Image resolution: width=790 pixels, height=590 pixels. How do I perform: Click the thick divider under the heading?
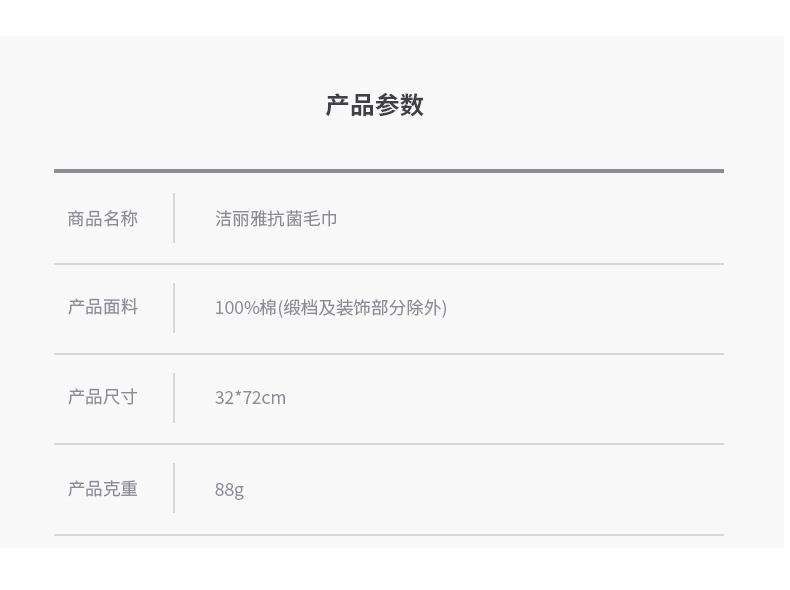coord(389,171)
